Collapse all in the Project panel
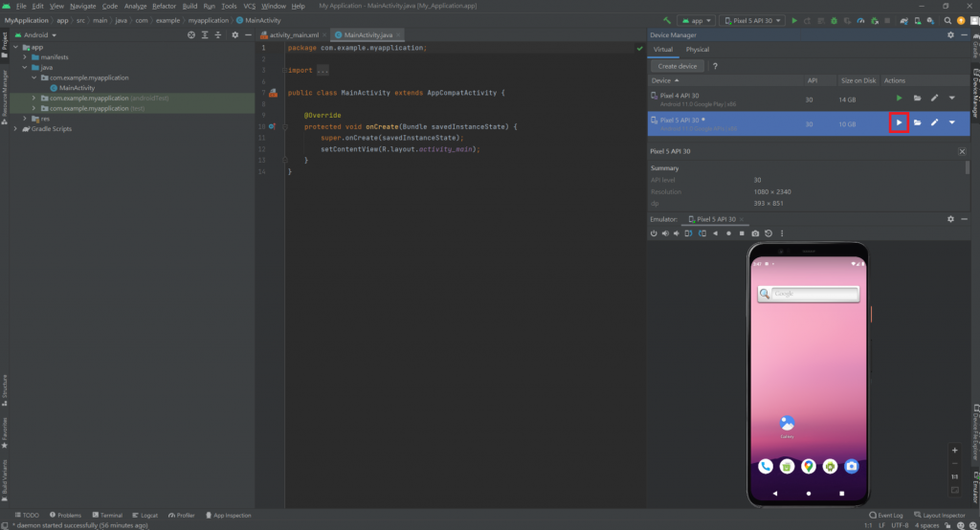The width and height of the screenshot is (980, 530). click(x=218, y=35)
